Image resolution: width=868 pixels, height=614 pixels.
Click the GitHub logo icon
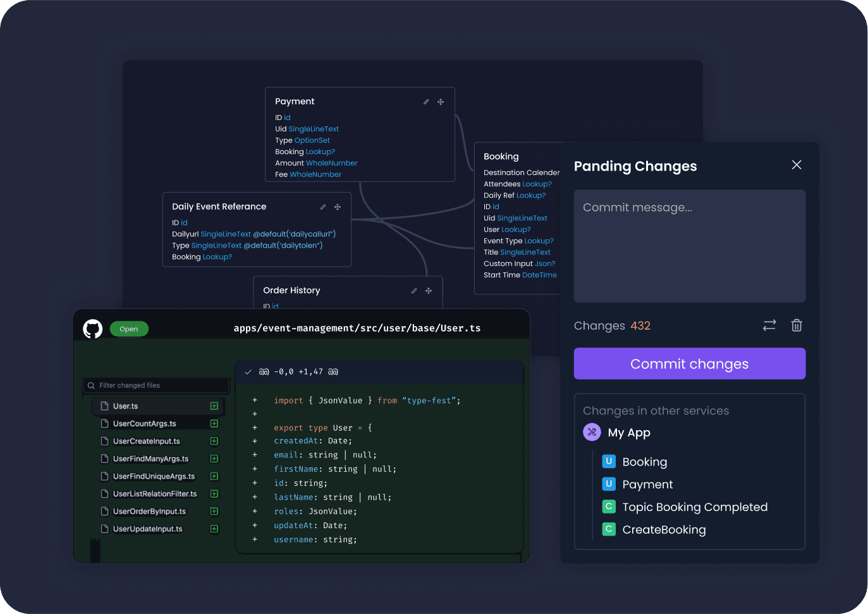pos(93,328)
